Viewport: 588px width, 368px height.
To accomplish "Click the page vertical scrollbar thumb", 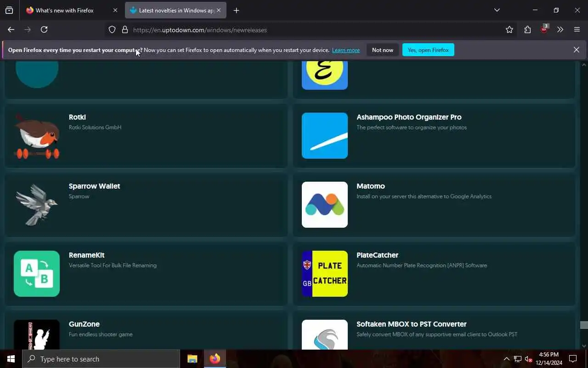I will 584,325.
